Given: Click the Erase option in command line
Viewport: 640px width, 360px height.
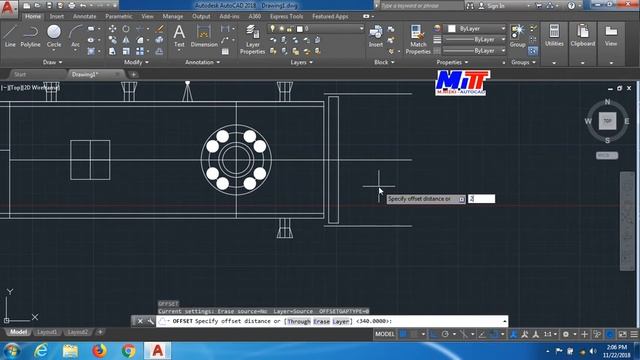Looking at the screenshot, I should (321, 321).
